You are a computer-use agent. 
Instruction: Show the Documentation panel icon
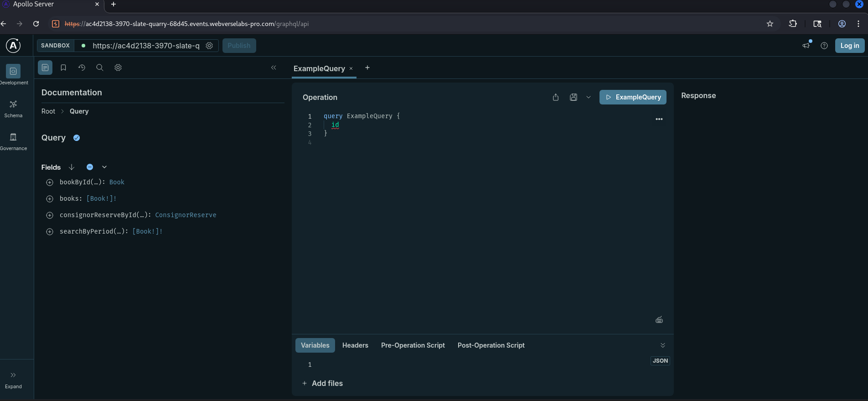tap(45, 68)
